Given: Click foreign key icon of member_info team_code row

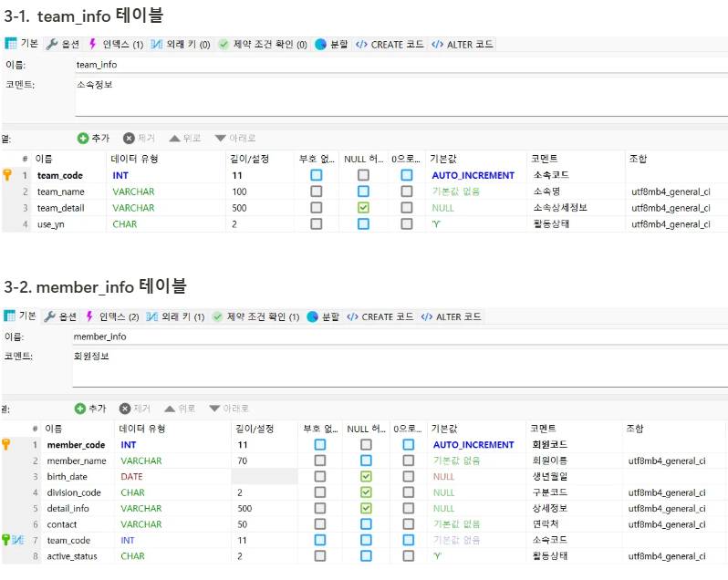Looking at the screenshot, I should (17, 540).
